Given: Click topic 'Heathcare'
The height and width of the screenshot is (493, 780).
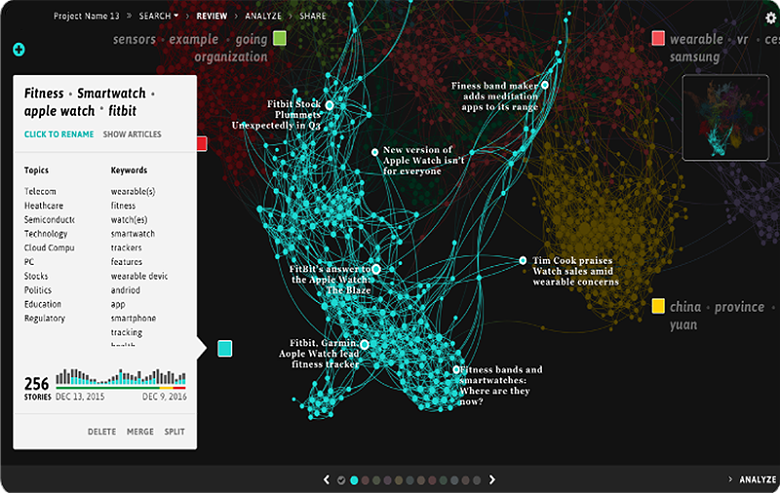Looking at the screenshot, I should [44, 205].
